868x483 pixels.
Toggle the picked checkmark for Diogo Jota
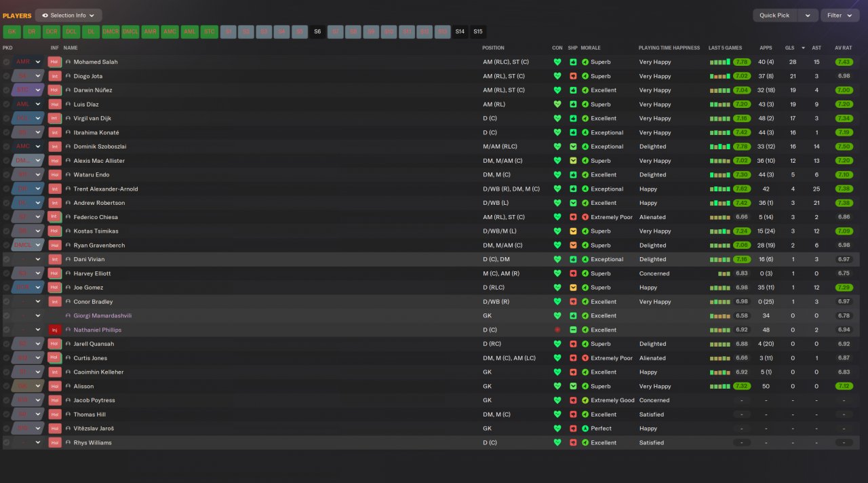click(x=7, y=76)
